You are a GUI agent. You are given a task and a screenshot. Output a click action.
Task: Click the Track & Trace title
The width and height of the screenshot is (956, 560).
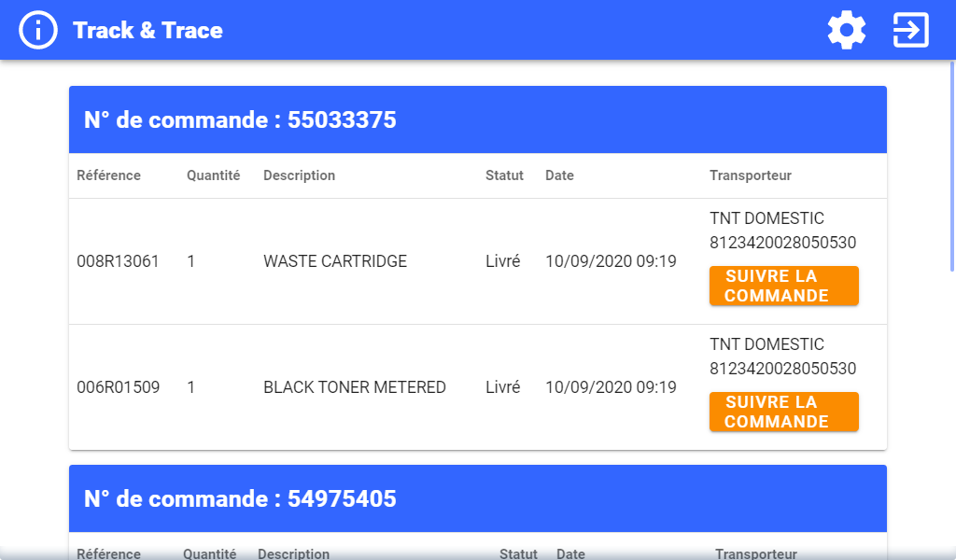[x=148, y=30]
